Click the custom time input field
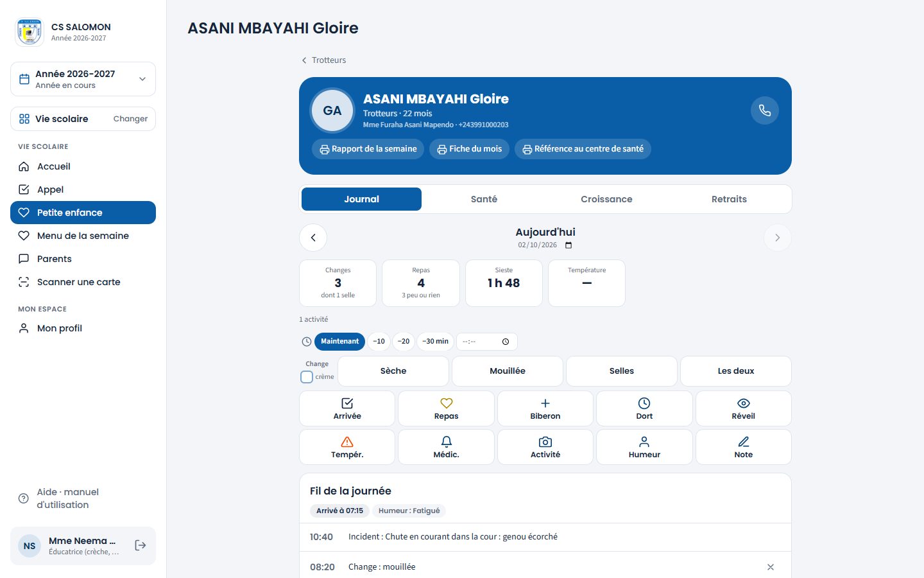Viewport: 924px width, 578px height. click(487, 342)
